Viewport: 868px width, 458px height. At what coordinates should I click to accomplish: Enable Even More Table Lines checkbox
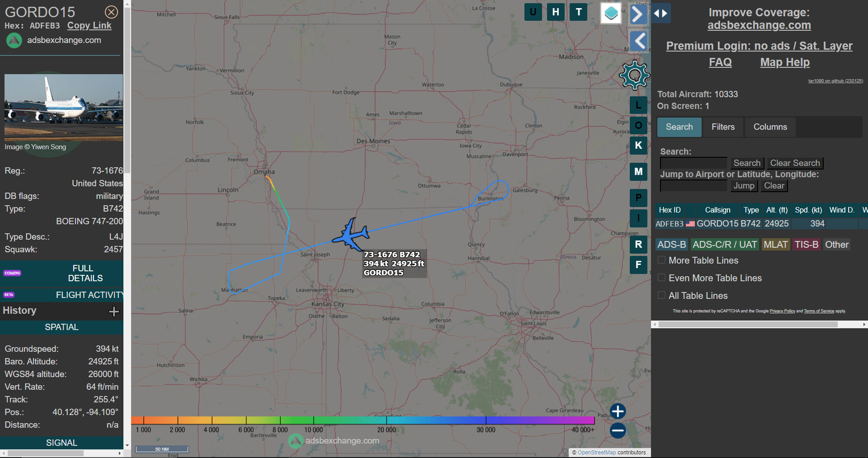tap(661, 278)
